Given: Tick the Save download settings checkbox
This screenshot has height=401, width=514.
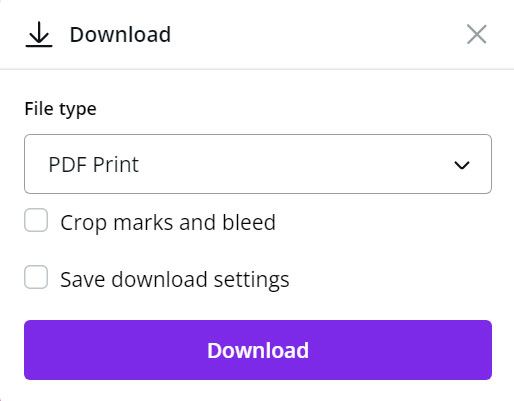Looking at the screenshot, I should (x=36, y=277).
